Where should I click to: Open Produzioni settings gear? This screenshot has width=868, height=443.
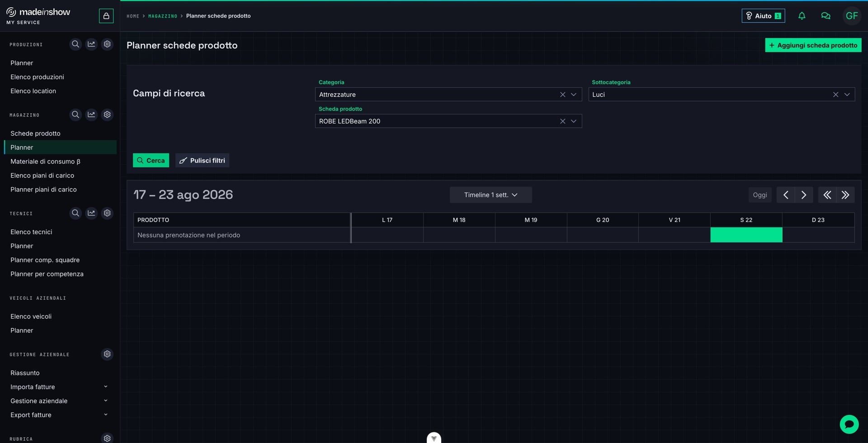pyautogui.click(x=107, y=44)
